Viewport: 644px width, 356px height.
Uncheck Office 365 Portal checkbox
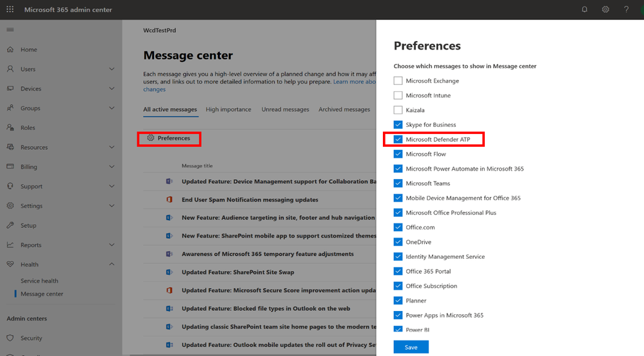coord(398,271)
